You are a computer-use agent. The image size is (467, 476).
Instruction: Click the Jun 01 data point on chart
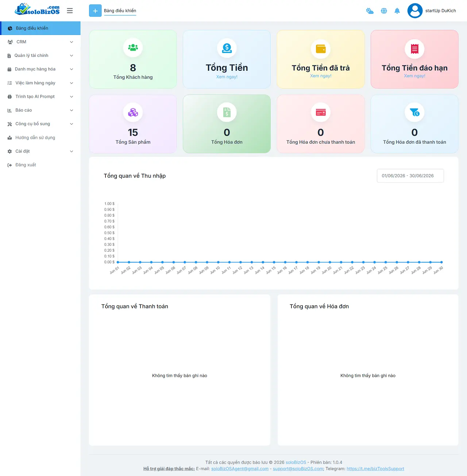click(118, 262)
